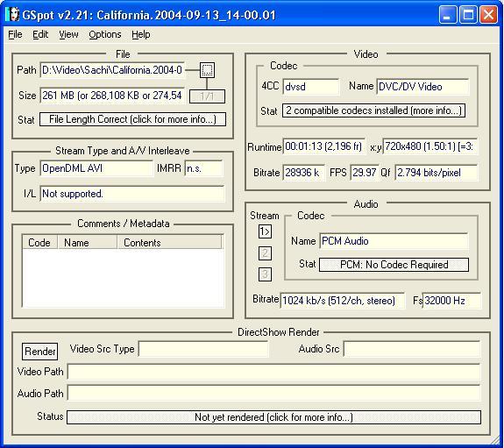Open the View menu
Image resolution: width=504 pixels, height=448 pixels.
68,34
